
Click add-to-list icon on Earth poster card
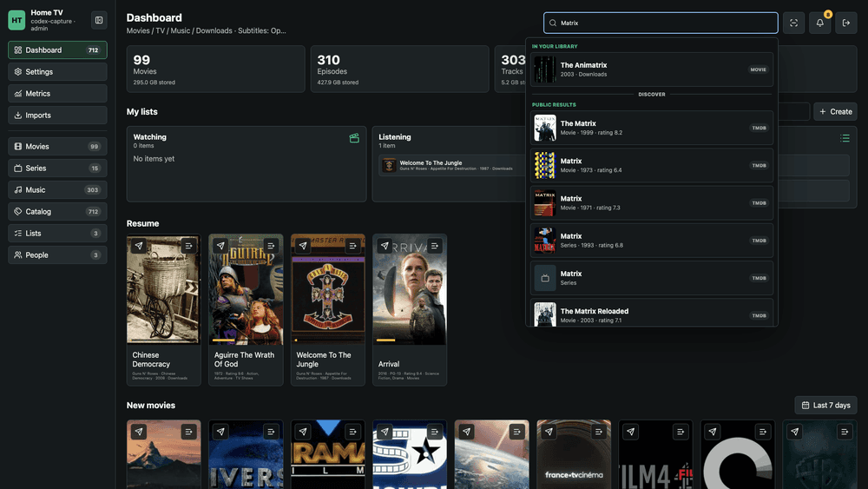click(516, 432)
